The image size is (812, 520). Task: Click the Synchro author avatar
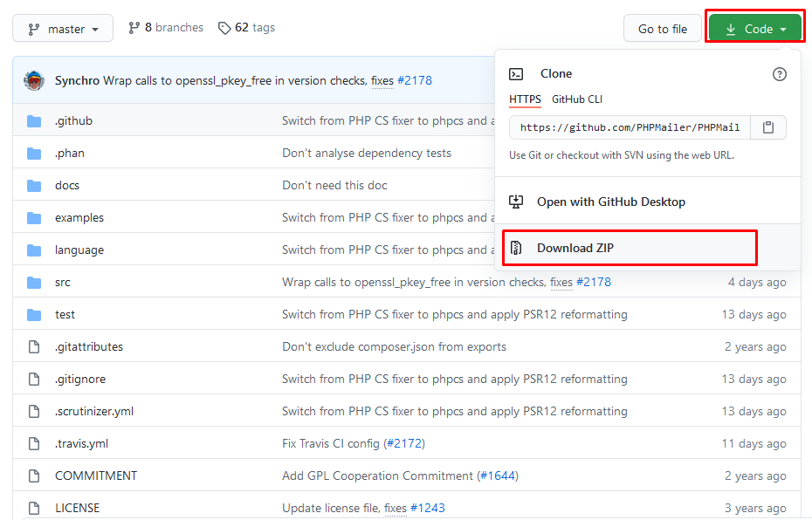pyautogui.click(x=34, y=80)
